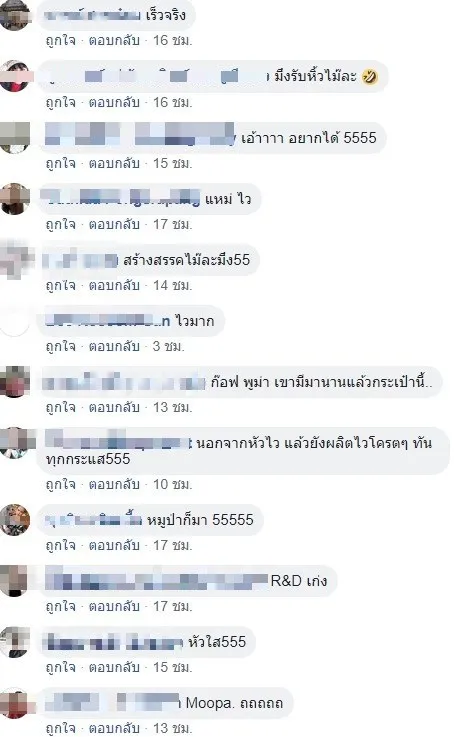The height and width of the screenshot is (737, 454).
Task: Click 10 ชม. timestamp under ทุกกระแส555
Action: click(172, 485)
